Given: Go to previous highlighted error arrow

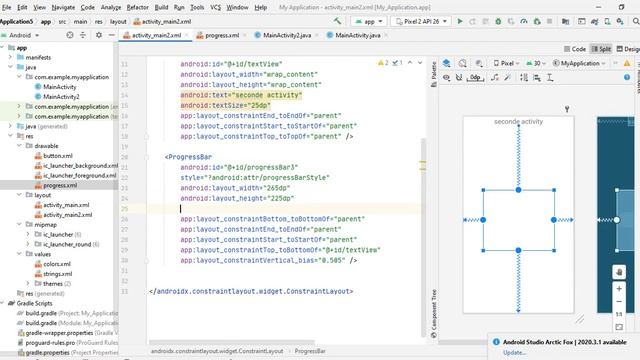Looking at the screenshot, I should [x=410, y=63].
